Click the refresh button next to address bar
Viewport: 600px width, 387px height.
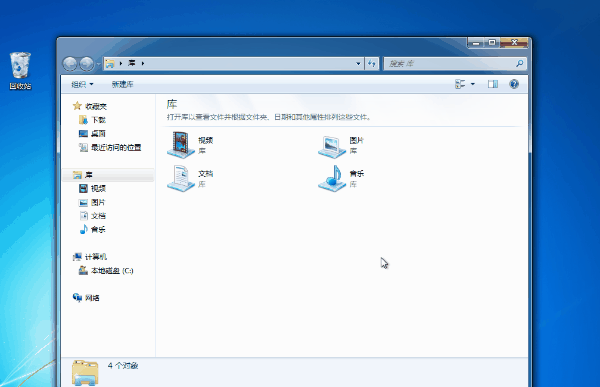coord(372,64)
